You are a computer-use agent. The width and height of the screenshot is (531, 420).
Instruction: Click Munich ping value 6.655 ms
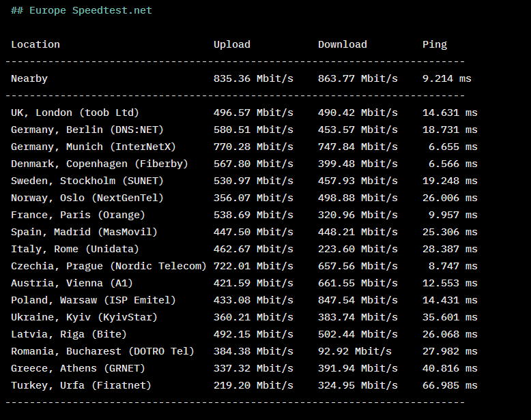point(453,147)
